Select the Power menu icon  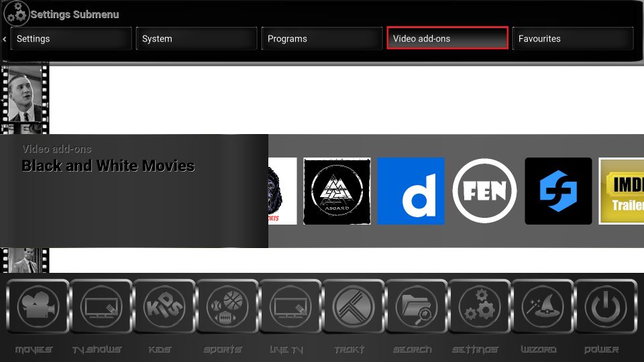(605, 306)
